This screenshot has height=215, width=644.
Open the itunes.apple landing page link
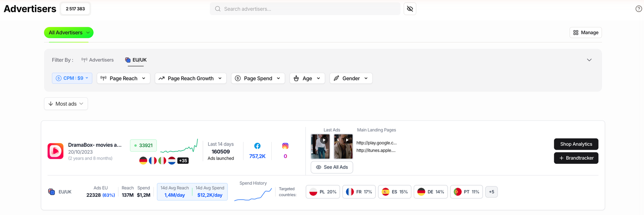tap(376, 150)
